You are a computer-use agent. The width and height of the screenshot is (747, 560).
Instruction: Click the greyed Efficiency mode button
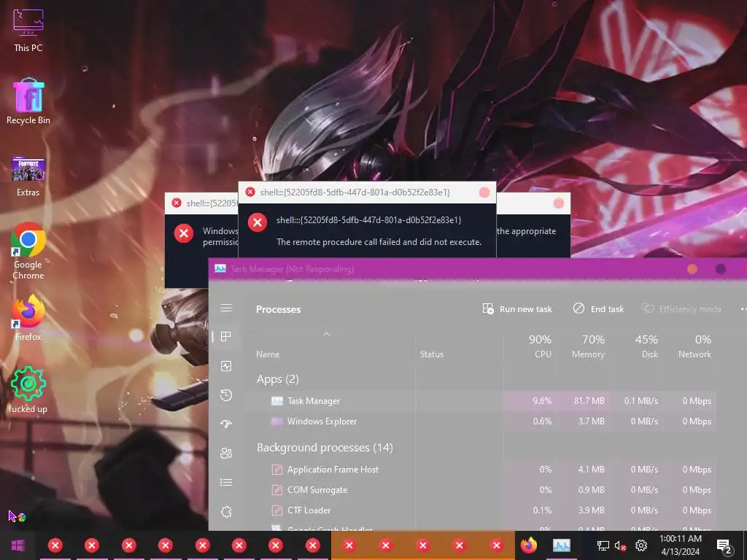(682, 309)
